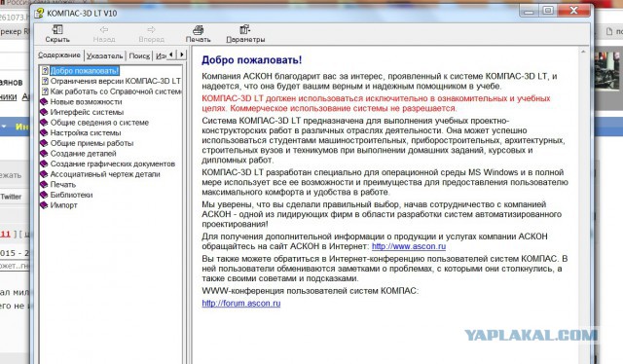Click book icon beside Создание графических документов
This screenshot has height=364, width=623.
pos(44,164)
